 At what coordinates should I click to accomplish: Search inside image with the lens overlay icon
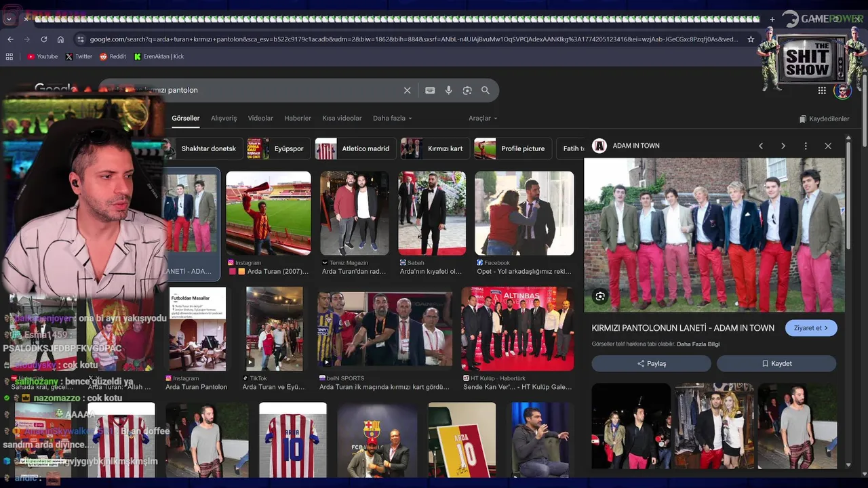tap(600, 296)
